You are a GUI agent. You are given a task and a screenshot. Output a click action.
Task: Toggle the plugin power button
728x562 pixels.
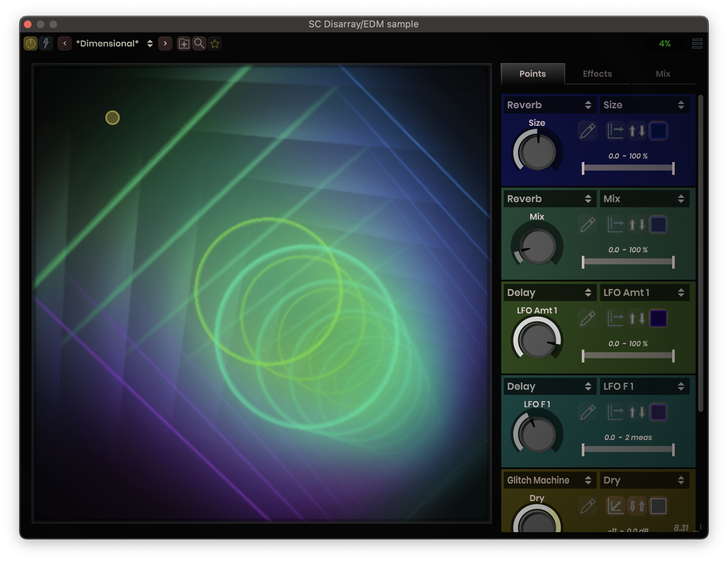coord(31,43)
